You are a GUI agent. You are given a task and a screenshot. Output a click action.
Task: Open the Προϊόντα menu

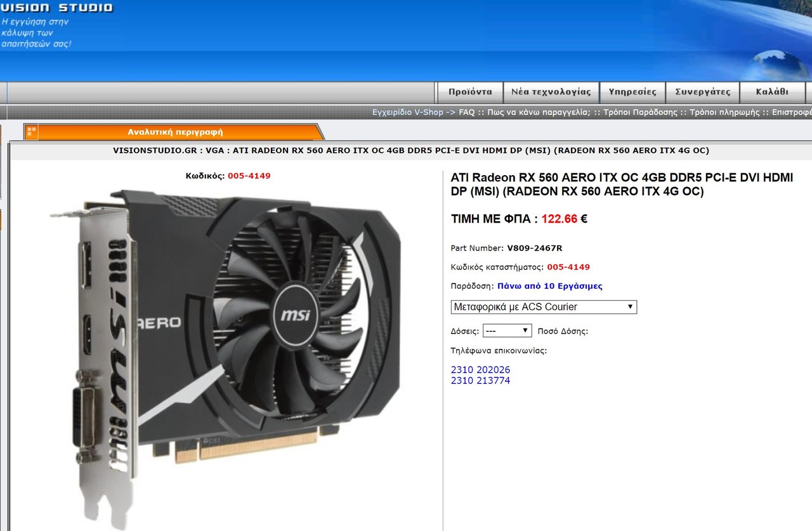coord(470,92)
